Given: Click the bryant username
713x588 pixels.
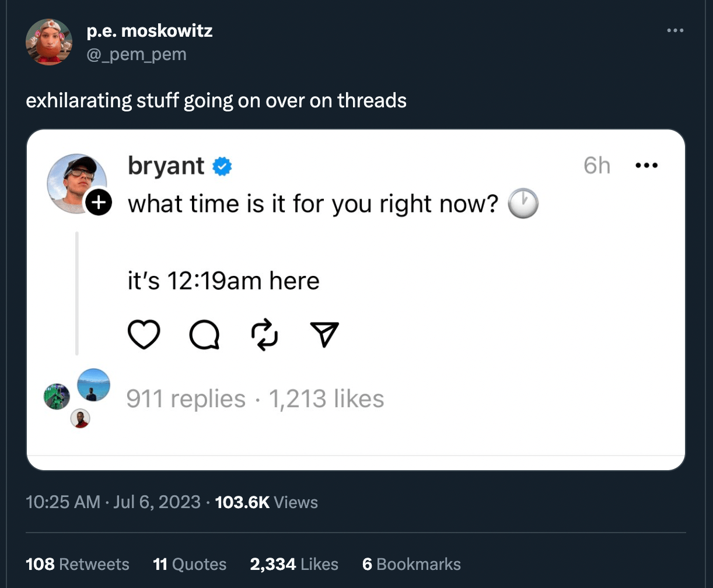Looking at the screenshot, I should click(x=166, y=166).
